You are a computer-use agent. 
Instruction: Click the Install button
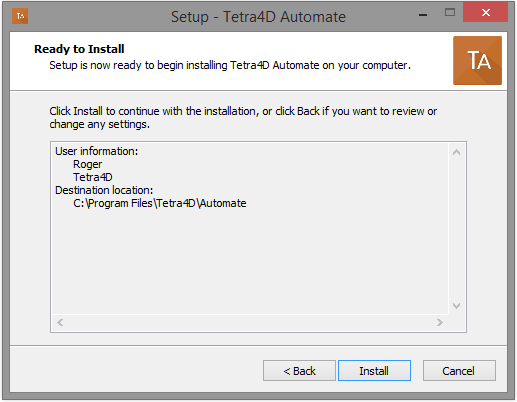374,370
